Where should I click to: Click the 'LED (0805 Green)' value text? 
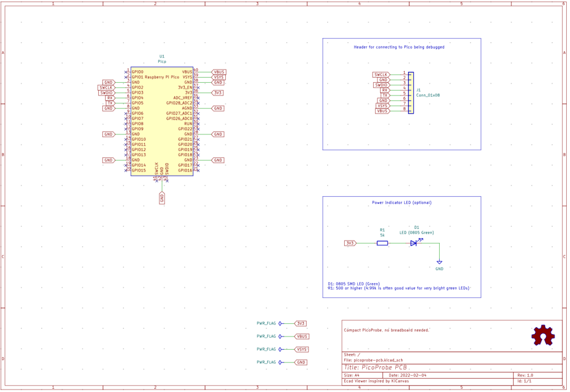click(x=416, y=233)
